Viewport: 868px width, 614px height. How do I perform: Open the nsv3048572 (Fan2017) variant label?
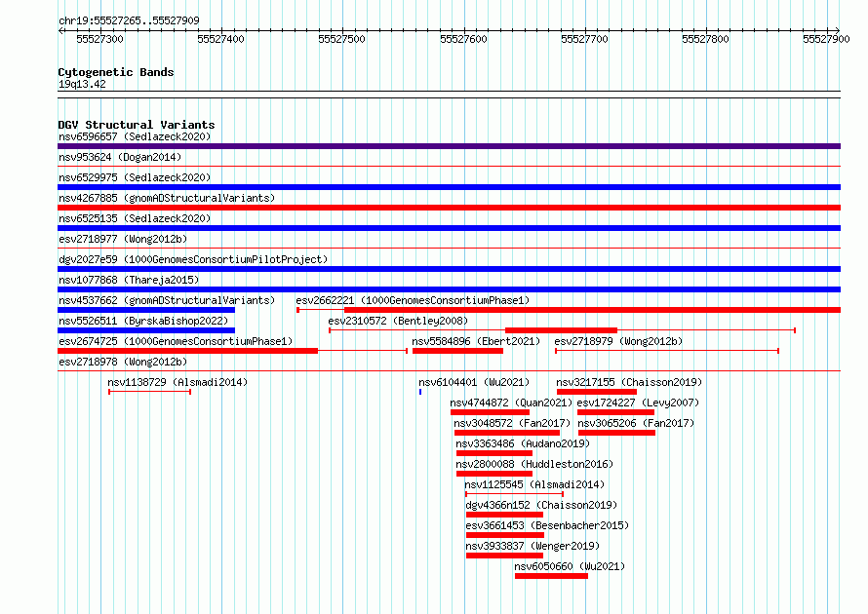click(x=512, y=423)
